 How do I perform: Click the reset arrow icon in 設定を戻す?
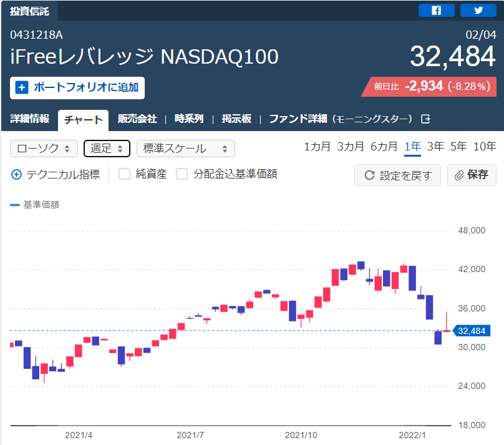coord(369,175)
